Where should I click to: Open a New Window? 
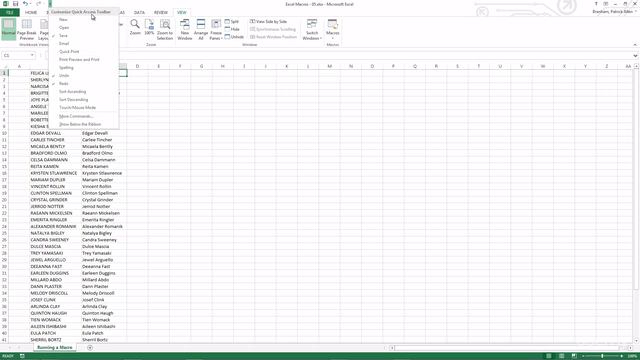[x=184, y=29]
